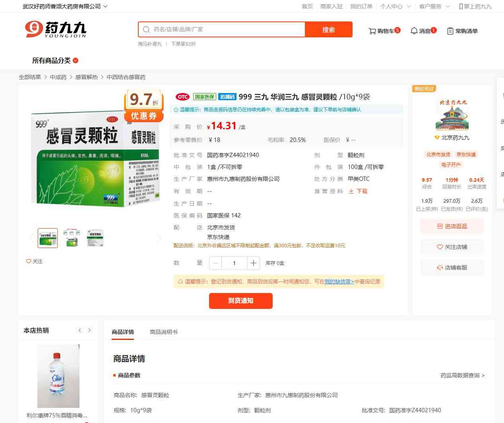Open my out-of-stock list link
The width and height of the screenshot is (504, 423).
(x=339, y=281)
